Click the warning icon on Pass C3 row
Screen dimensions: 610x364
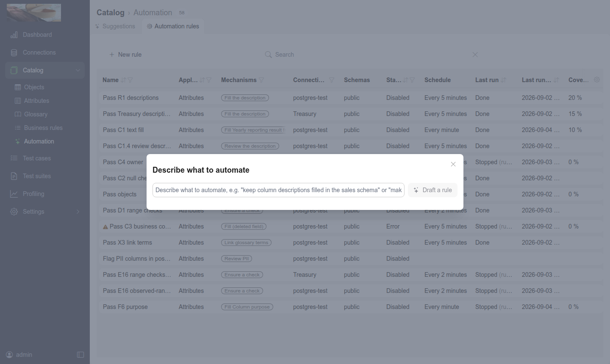tap(105, 227)
